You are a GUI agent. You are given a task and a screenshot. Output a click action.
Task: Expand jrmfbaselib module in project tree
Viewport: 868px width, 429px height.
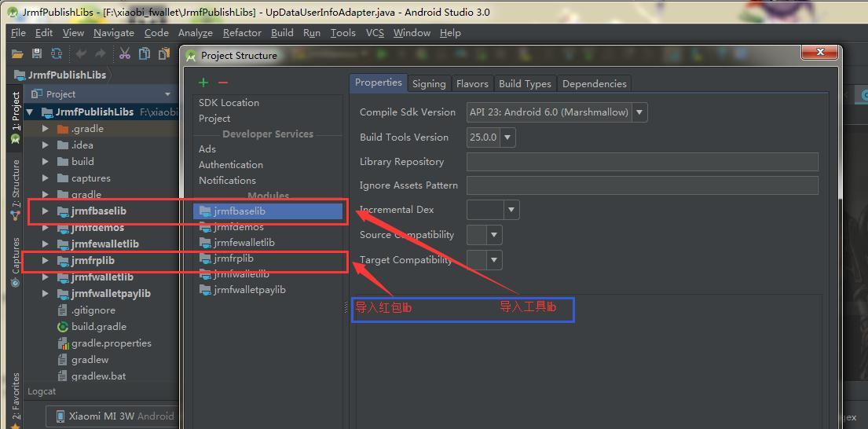pyautogui.click(x=46, y=211)
